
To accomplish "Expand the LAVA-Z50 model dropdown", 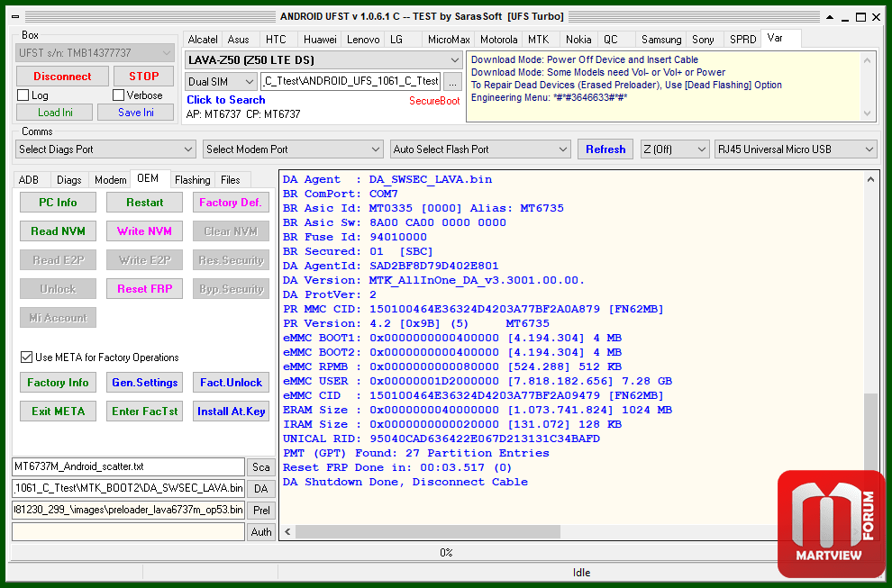I will (x=323, y=59).
